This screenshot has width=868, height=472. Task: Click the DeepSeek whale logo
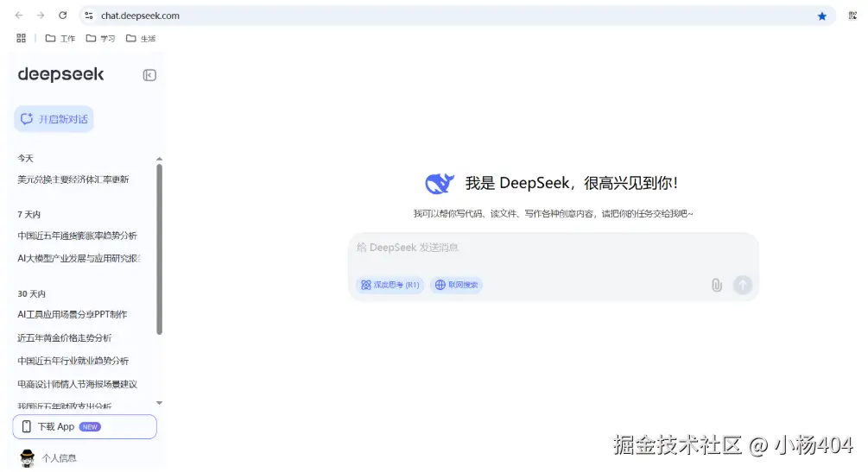[x=440, y=183]
